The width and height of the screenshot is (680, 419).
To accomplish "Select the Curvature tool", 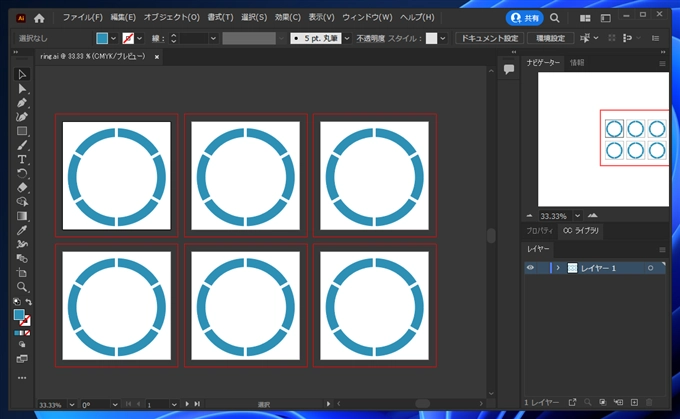I will (22, 117).
